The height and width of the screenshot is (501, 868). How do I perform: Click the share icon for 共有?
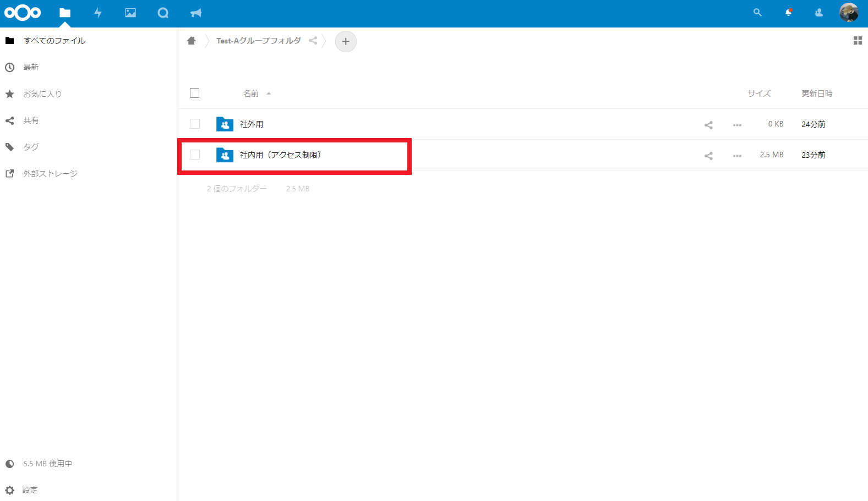[9, 120]
